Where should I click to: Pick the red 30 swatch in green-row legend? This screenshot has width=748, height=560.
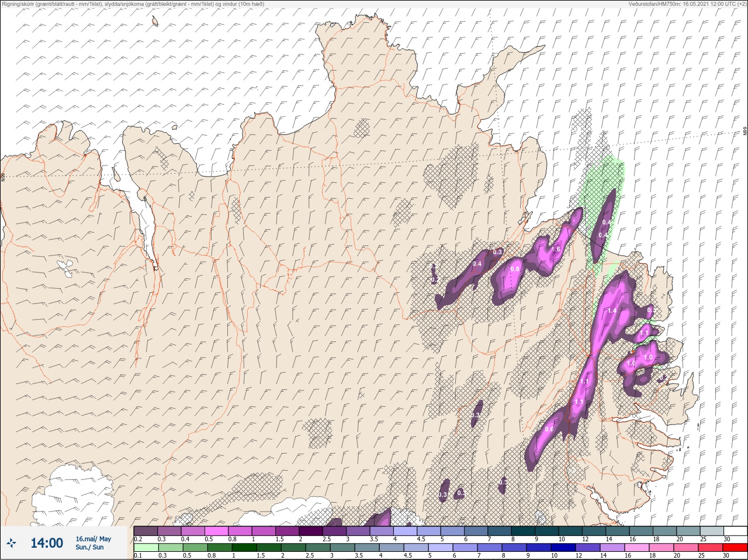[735, 548]
